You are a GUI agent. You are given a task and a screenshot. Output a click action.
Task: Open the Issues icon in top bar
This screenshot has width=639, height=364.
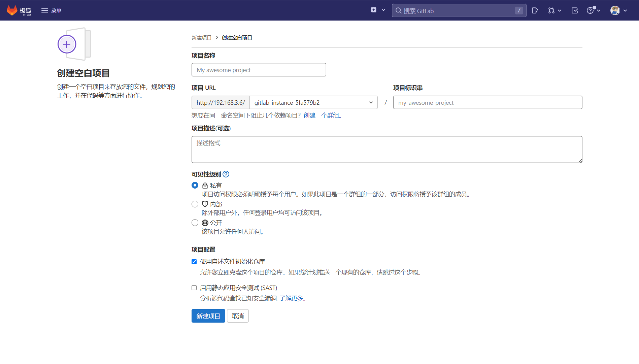pos(535,10)
